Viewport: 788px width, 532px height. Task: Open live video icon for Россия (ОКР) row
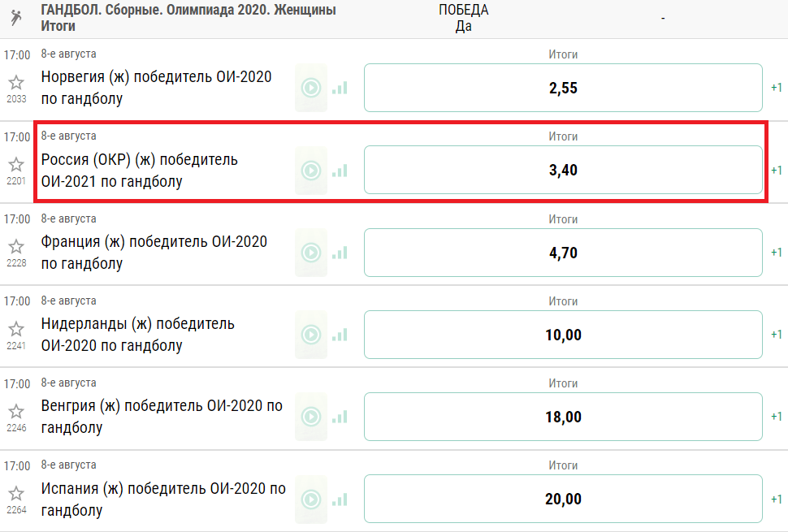[x=311, y=171]
